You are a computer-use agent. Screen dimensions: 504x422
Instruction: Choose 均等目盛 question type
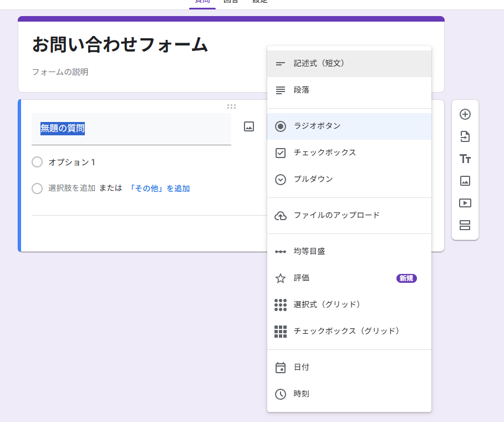[x=349, y=252]
